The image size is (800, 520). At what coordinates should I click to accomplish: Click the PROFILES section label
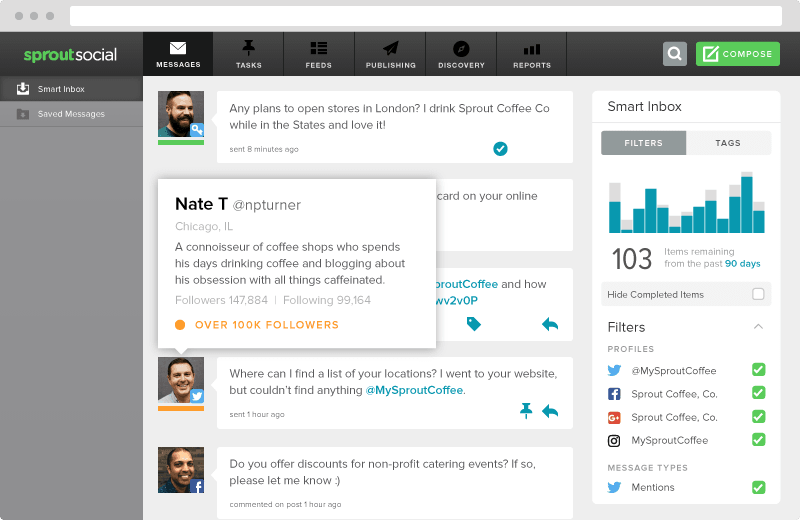[x=631, y=349]
